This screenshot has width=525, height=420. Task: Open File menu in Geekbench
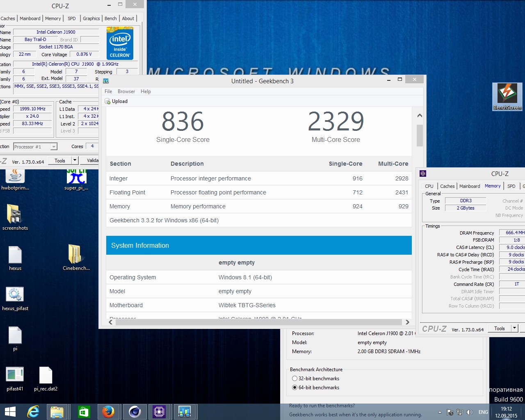coord(108,91)
